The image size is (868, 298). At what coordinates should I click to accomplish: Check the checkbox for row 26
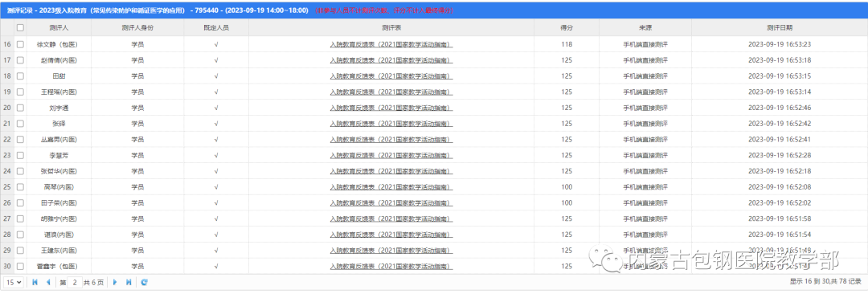[20, 203]
